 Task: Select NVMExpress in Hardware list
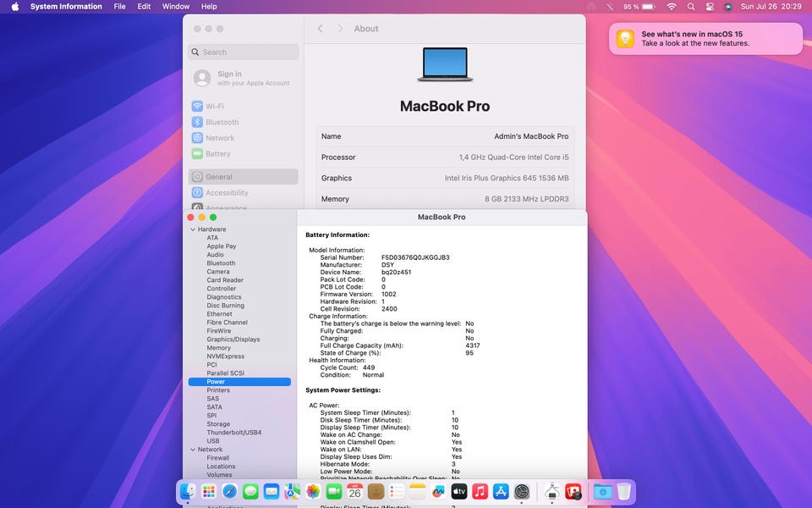pos(225,356)
